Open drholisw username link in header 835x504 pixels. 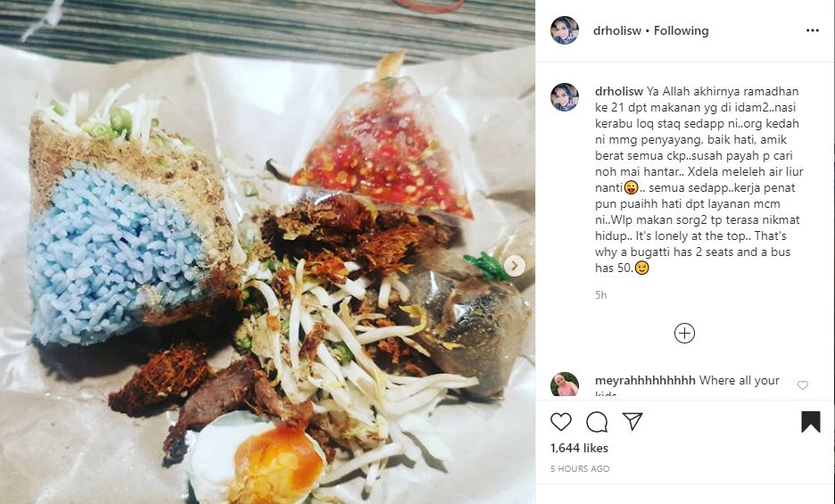point(616,31)
